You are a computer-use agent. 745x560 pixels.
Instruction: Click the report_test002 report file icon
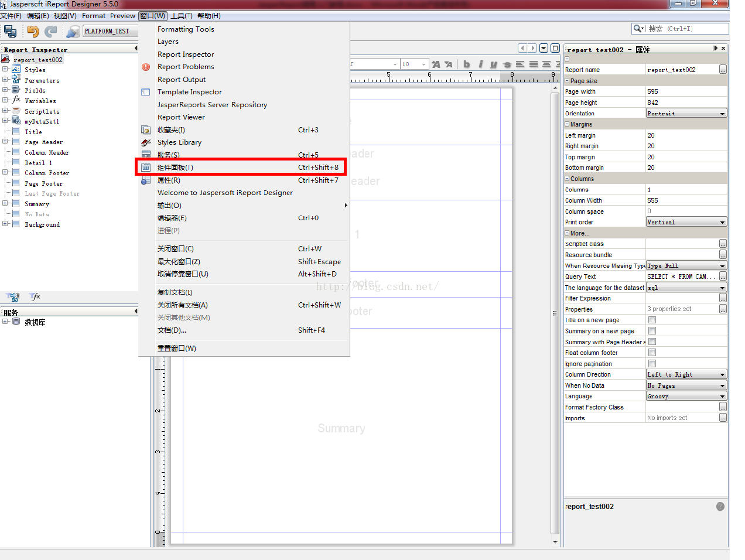5,59
